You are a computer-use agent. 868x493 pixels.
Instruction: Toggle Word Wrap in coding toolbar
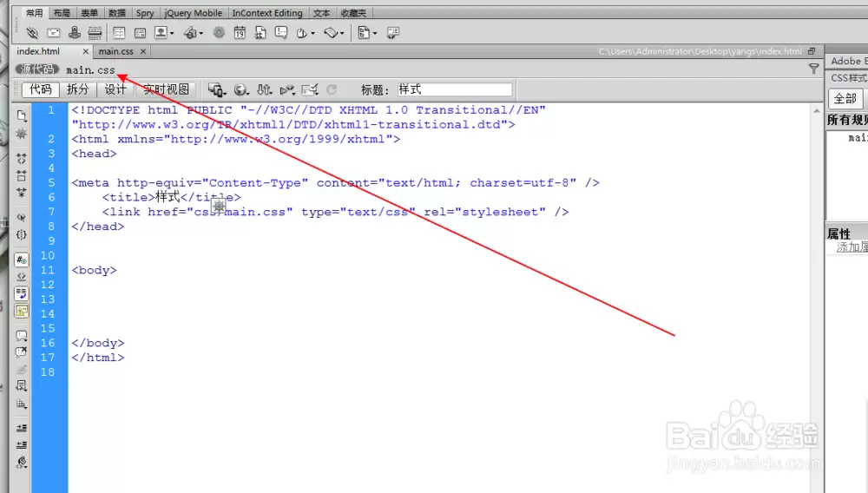[x=22, y=294]
